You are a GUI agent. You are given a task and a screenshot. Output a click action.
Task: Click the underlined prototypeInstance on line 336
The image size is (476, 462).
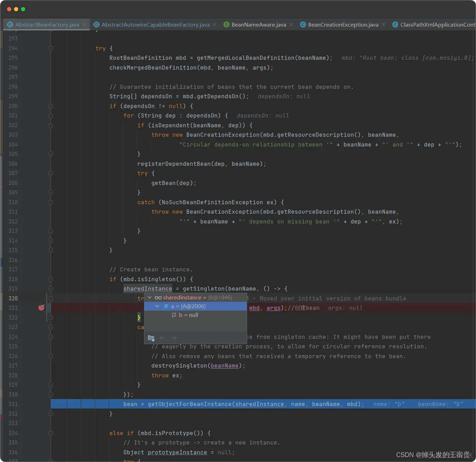pyautogui.click(x=178, y=452)
